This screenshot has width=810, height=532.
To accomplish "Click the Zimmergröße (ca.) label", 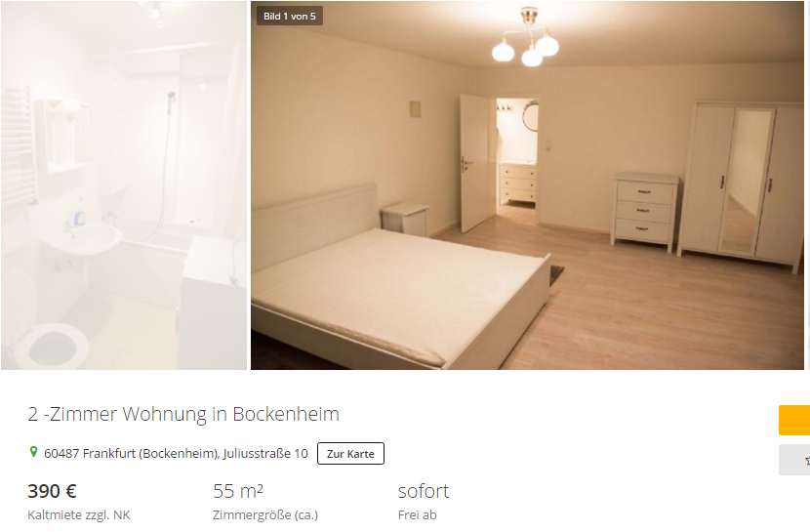I will pos(265,515).
